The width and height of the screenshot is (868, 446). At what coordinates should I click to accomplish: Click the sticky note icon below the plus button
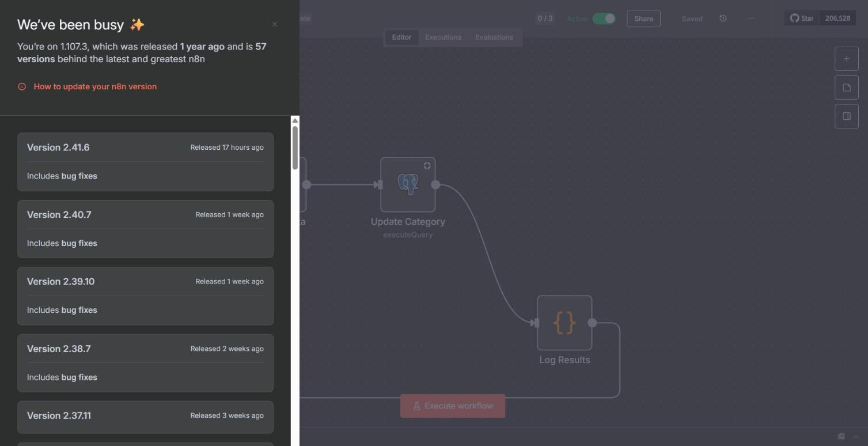coord(847,88)
